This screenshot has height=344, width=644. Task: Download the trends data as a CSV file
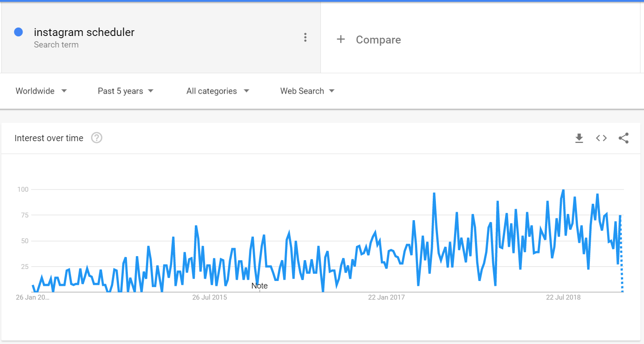click(x=579, y=138)
